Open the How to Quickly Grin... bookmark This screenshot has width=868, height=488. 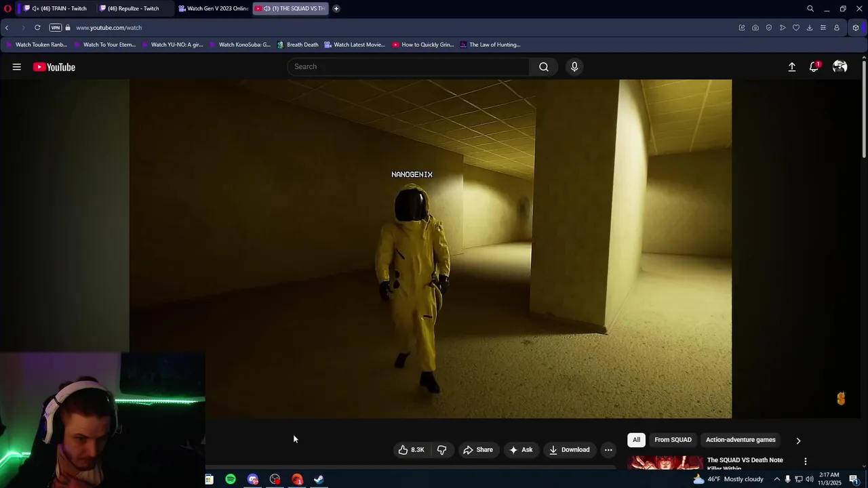423,45
